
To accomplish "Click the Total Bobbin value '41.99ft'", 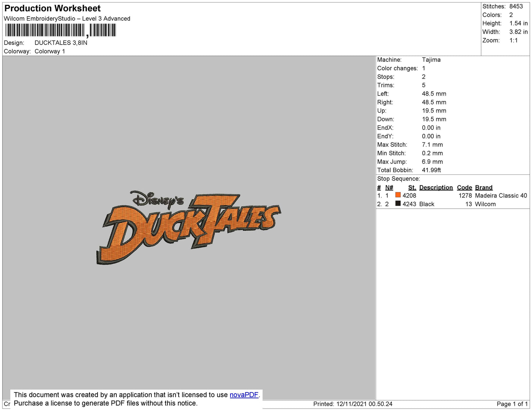I will click(x=431, y=170).
